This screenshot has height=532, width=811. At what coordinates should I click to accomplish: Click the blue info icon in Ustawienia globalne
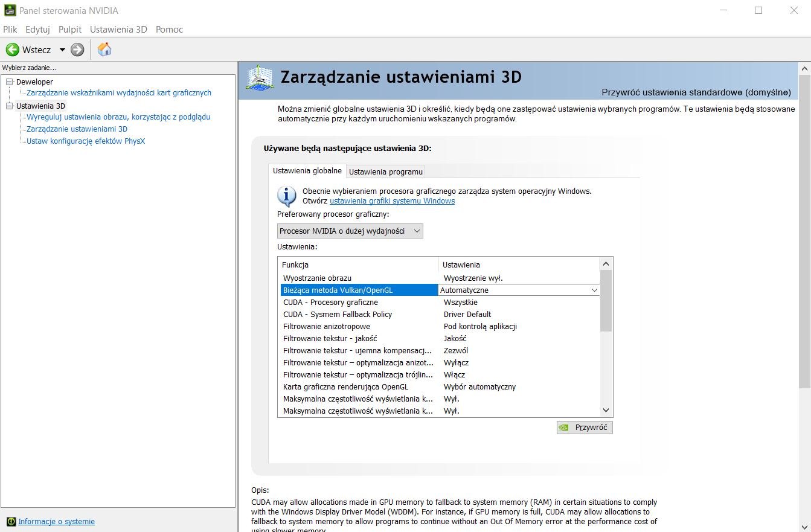(x=286, y=196)
